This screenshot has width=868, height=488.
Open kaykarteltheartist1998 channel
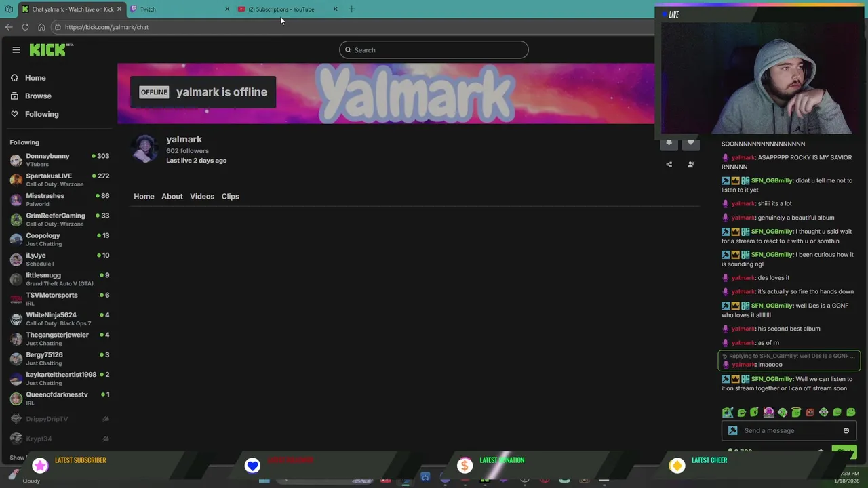60,378
